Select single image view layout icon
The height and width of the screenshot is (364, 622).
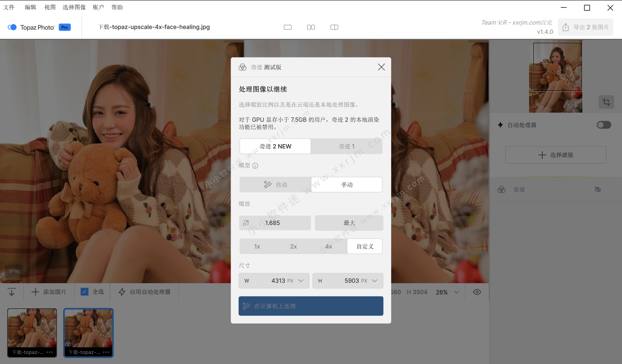pos(288,27)
